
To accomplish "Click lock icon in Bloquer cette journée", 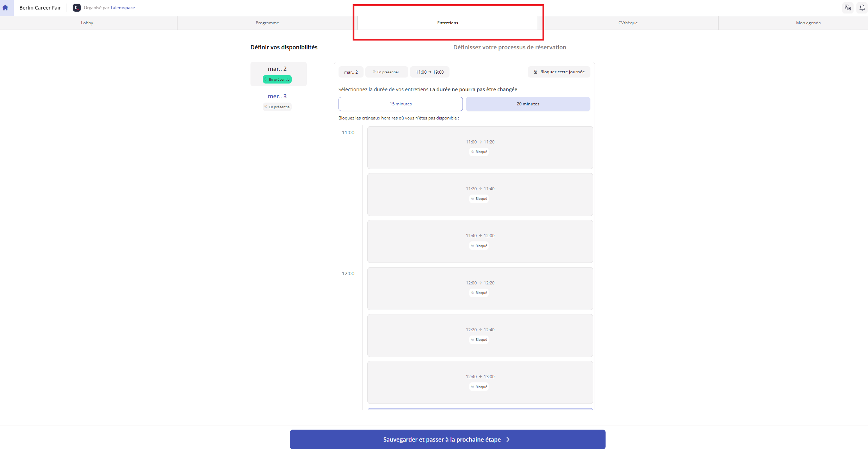I will click(535, 72).
